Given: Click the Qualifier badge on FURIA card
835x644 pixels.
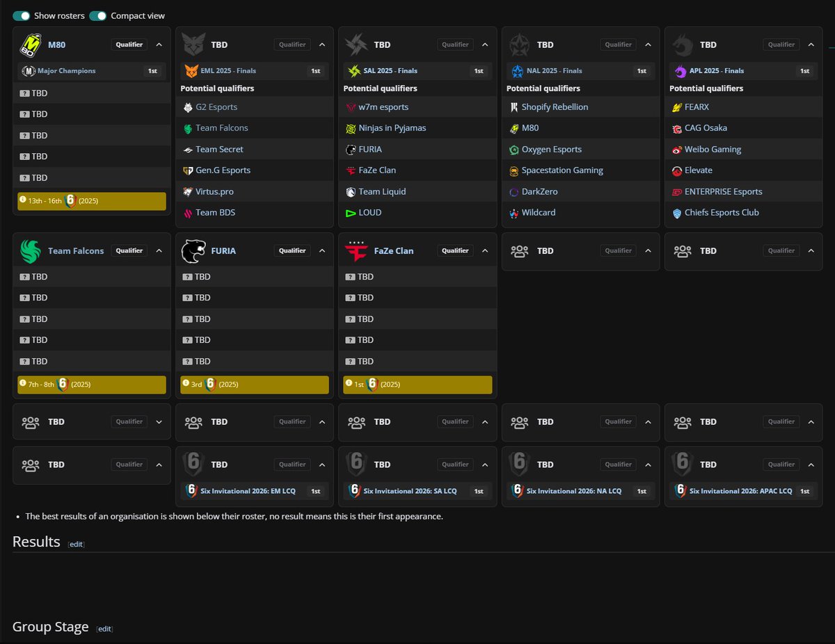Looking at the screenshot, I should 292,250.
